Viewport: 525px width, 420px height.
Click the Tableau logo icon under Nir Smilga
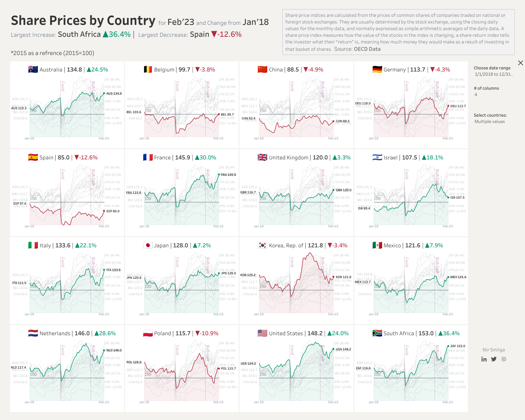click(x=504, y=359)
